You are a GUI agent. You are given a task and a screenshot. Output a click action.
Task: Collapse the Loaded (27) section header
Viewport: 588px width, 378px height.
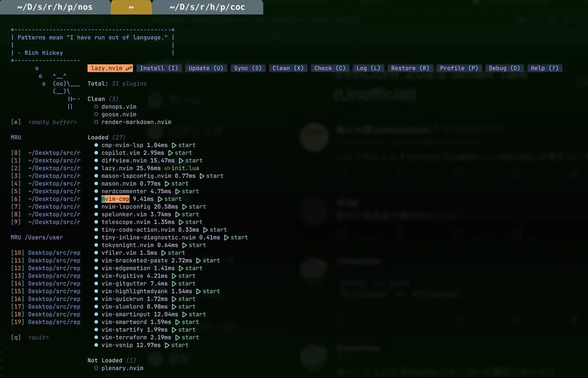98,137
